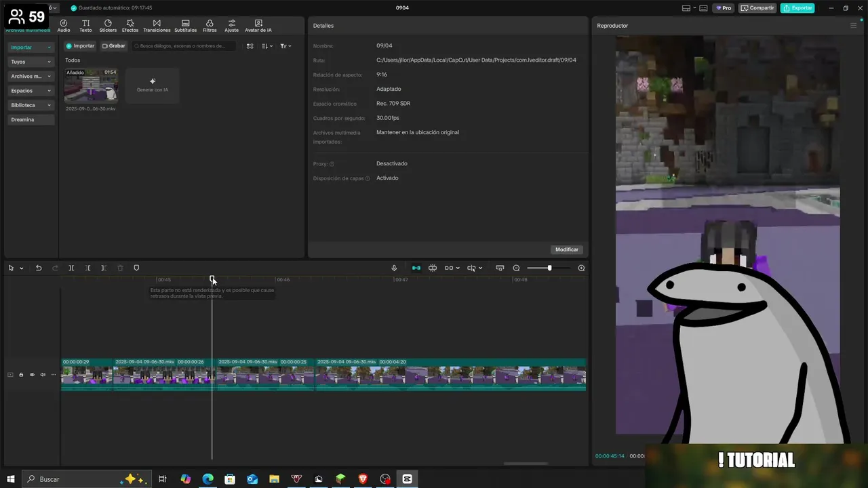
Task: Expand the Archivos m... sidebar section
Action: tap(31, 77)
